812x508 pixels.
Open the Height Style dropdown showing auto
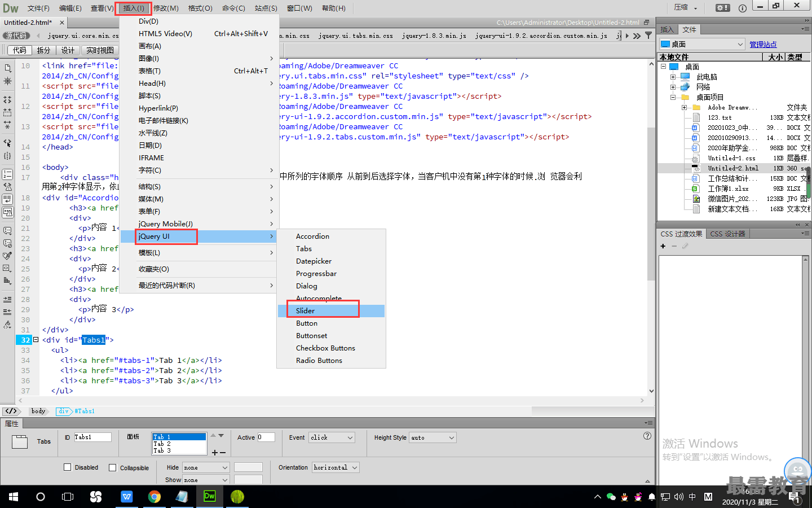(433, 437)
